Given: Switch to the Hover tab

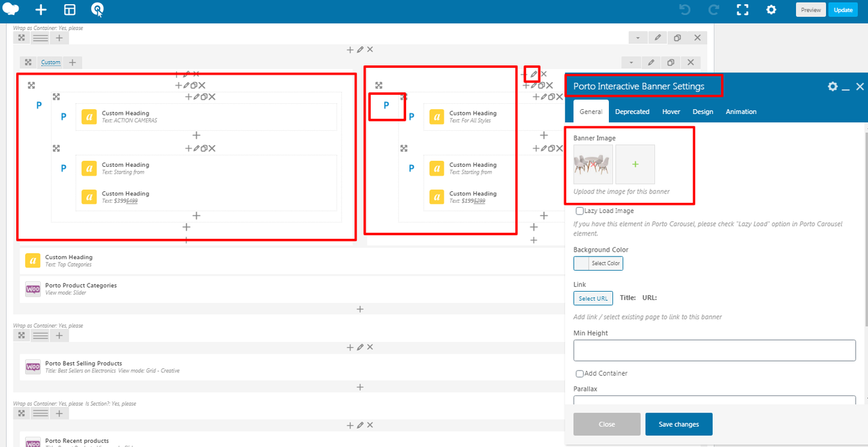Looking at the screenshot, I should [671, 112].
